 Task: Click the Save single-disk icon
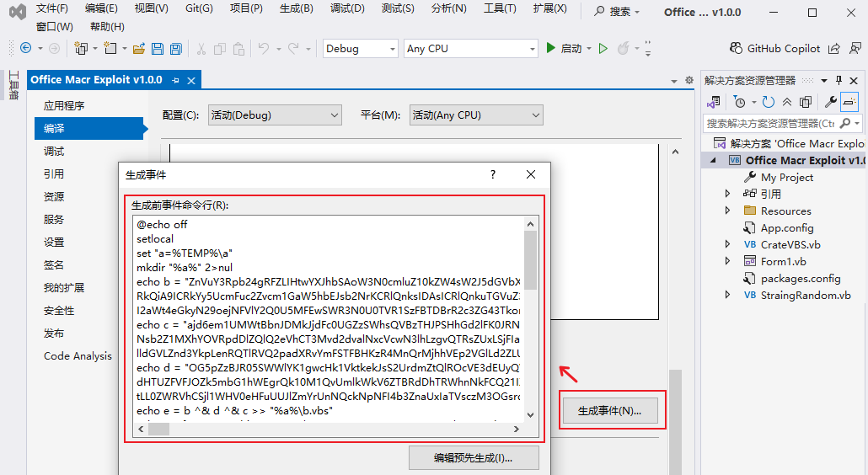(158, 49)
